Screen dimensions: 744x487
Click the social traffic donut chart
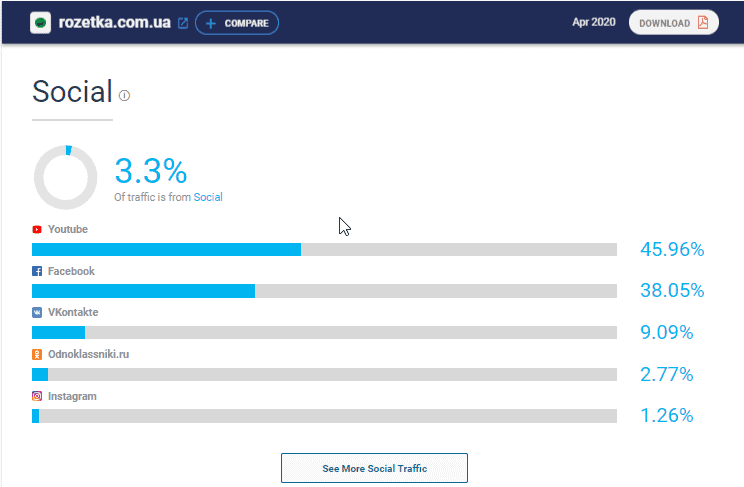tap(66, 177)
